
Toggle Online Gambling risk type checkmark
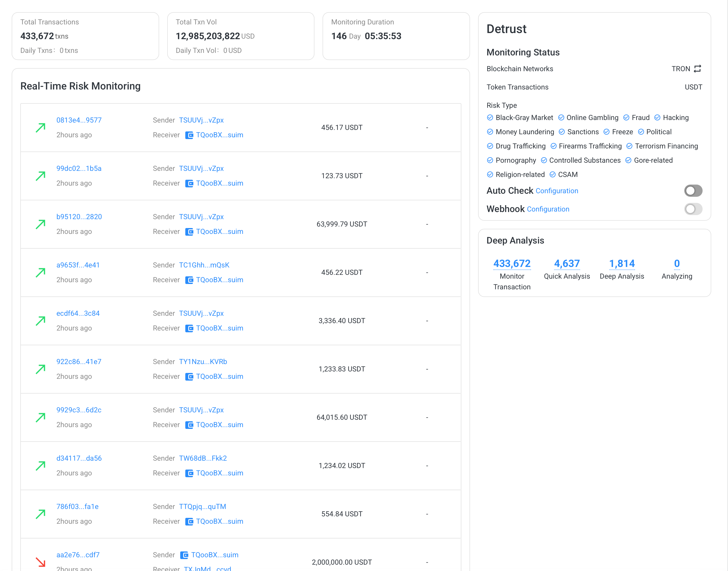click(x=561, y=118)
